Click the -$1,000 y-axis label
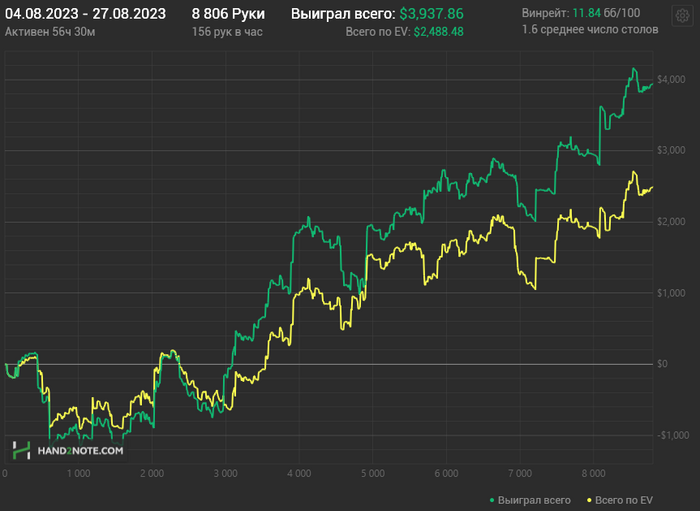Screen dimensions: 700x511 click(x=671, y=435)
